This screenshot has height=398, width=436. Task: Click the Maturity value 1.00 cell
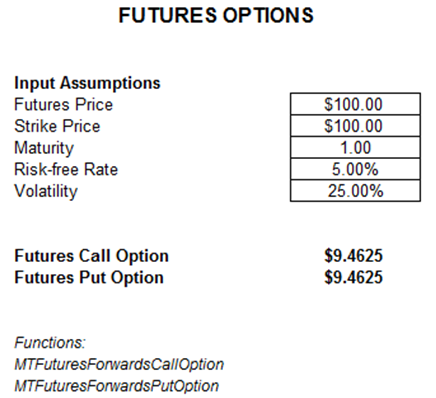click(x=355, y=147)
